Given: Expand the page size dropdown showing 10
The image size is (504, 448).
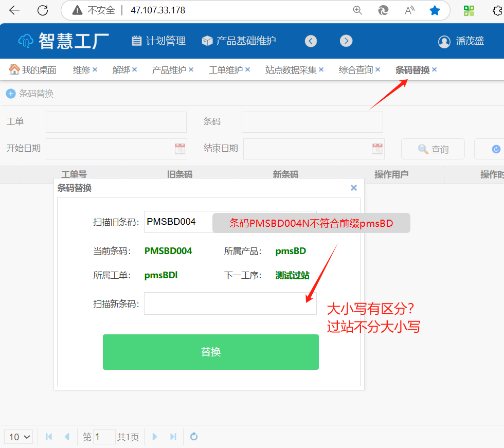Looking at the screenshot, I should 19,437.
